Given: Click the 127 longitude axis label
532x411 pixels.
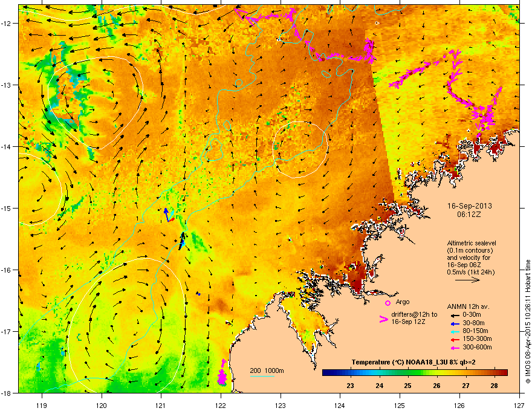Looking at the screenshot, I should click(519, 405).
